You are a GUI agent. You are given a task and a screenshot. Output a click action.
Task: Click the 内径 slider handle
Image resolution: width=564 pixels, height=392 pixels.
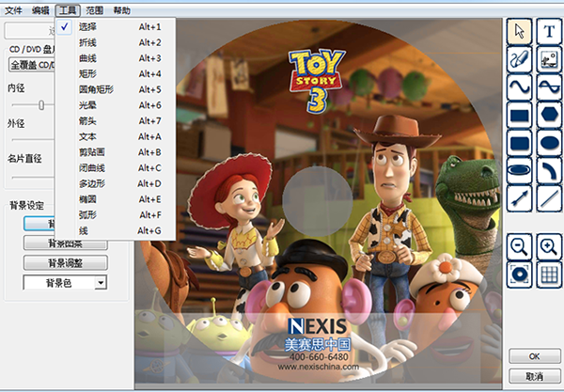(x=41, y=105)
